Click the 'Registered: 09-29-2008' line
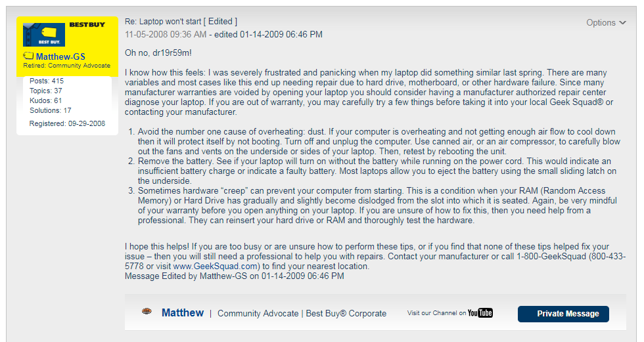The height and width of the screenshot is (342, 644). (67, 123)
